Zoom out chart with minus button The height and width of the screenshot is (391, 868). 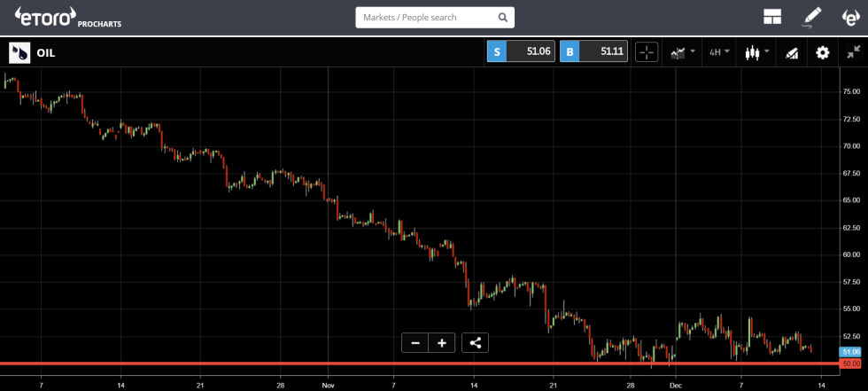click(x=415, y=342)
